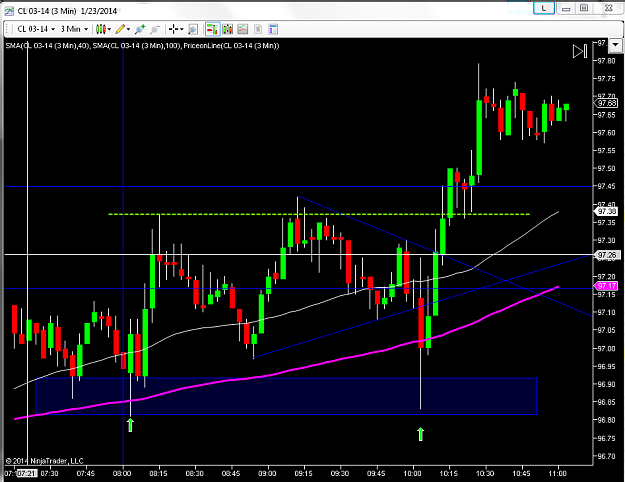This screenshot has height=482, width=625.
Task: Toggle the Chart Trader panel icon
Action: tap(212, 29)
